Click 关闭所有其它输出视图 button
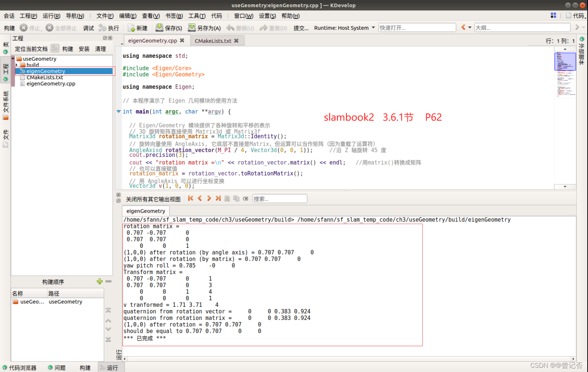 coord(153,199)
